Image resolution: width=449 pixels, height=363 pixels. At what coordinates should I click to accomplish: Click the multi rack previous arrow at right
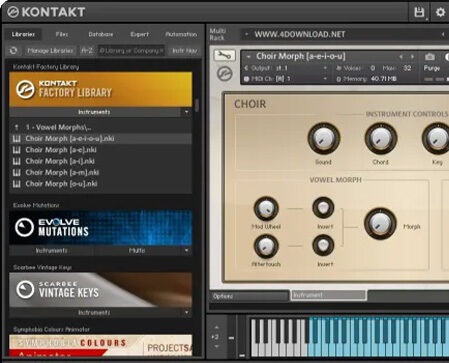pyautogui.click(x=443, y=34)
